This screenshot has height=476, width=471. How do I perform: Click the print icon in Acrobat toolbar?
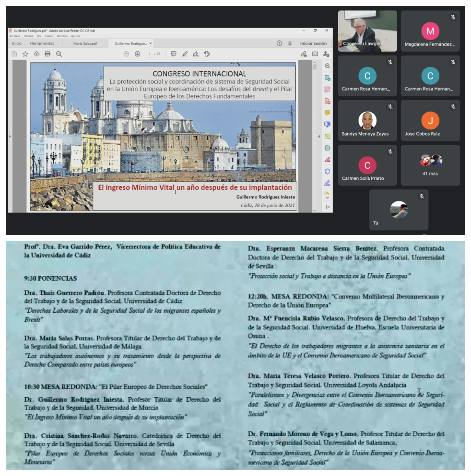coord(47,54)
